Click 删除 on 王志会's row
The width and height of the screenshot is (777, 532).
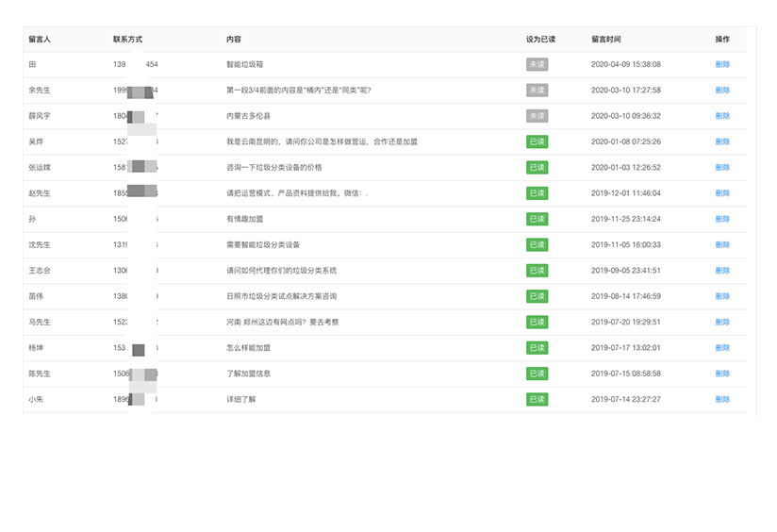click(722, 271)
